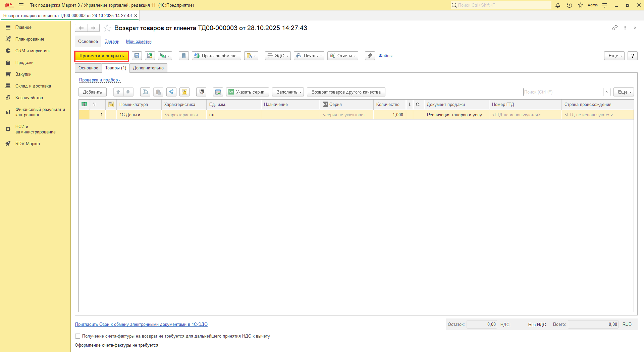Open the three-dot form menu
The height and width of the screenshot is (352, 644).
[625, 28]
